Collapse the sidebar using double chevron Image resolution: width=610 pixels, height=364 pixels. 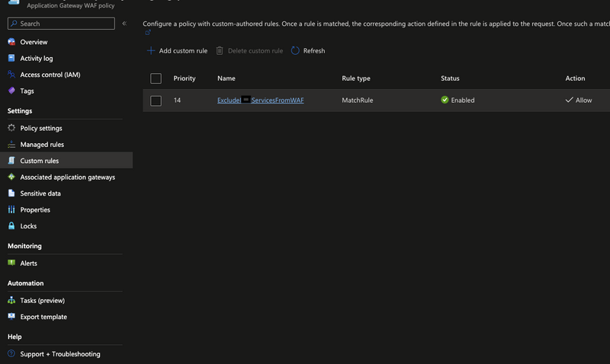click(x=124, y=24)
